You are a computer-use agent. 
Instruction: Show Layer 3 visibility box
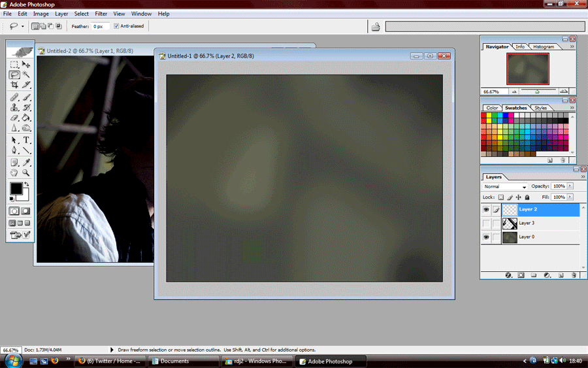coord(486,223)
